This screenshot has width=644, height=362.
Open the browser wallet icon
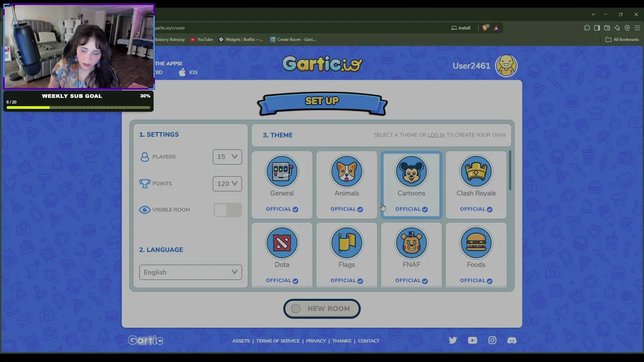607,28
